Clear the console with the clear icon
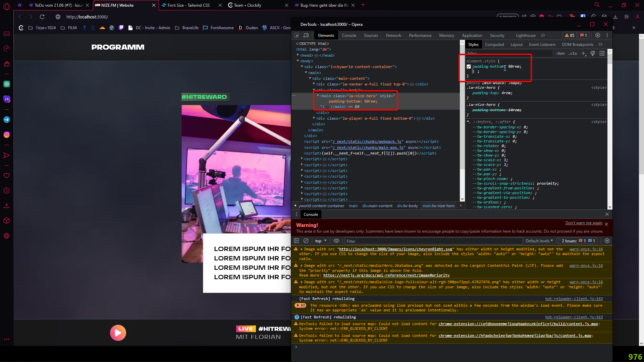The image size is (644, 362). pos(306,241)
